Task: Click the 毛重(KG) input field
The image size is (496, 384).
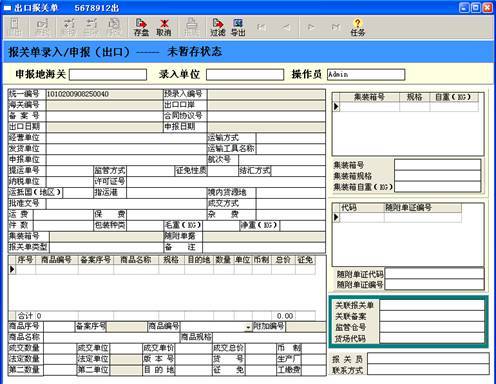Action: [x=221, y=226]
